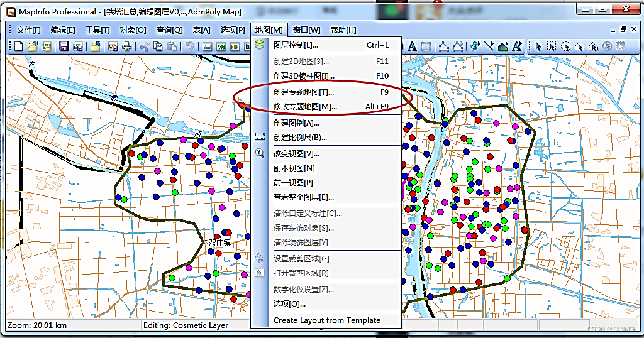This screenshot has width=644, height=338.
Task: Click the Zoom: 20.01 km status field
Action: click(x=73, y=325)
